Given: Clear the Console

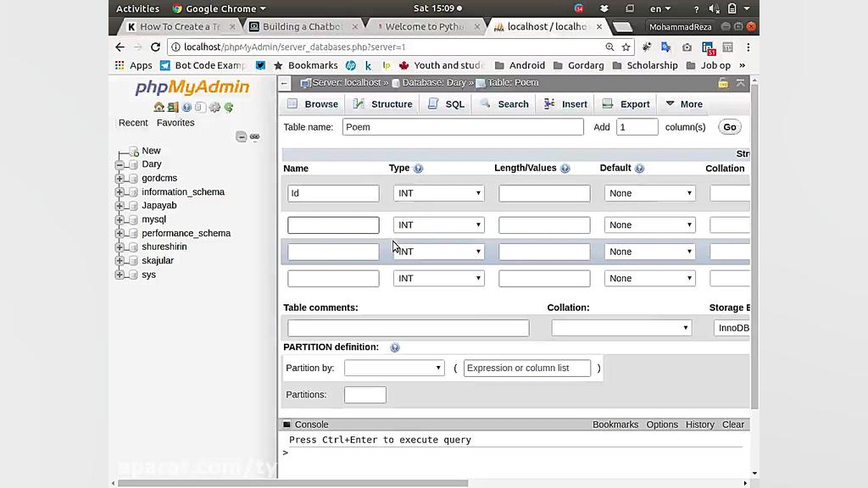Looking at the screenshot, I should tap(733, 424).
